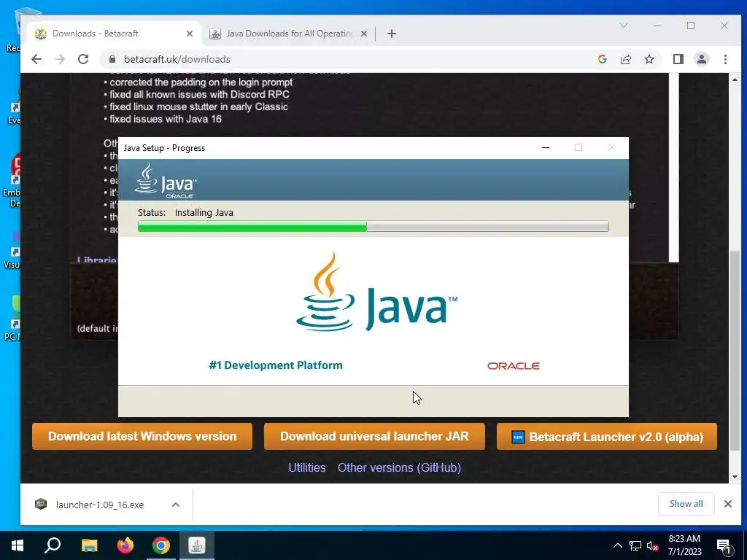Click Download latest Windows version
Screen dimensions: 747x560
point(142,436)
